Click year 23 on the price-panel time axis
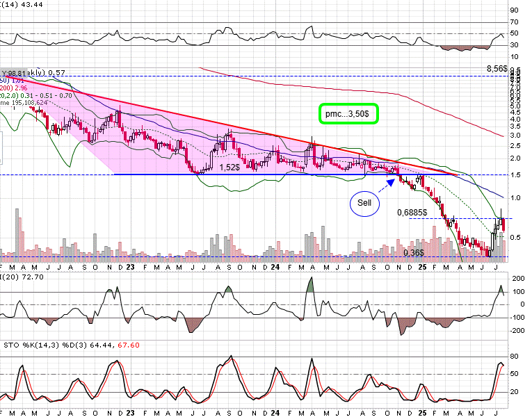 tap(130, 267)
